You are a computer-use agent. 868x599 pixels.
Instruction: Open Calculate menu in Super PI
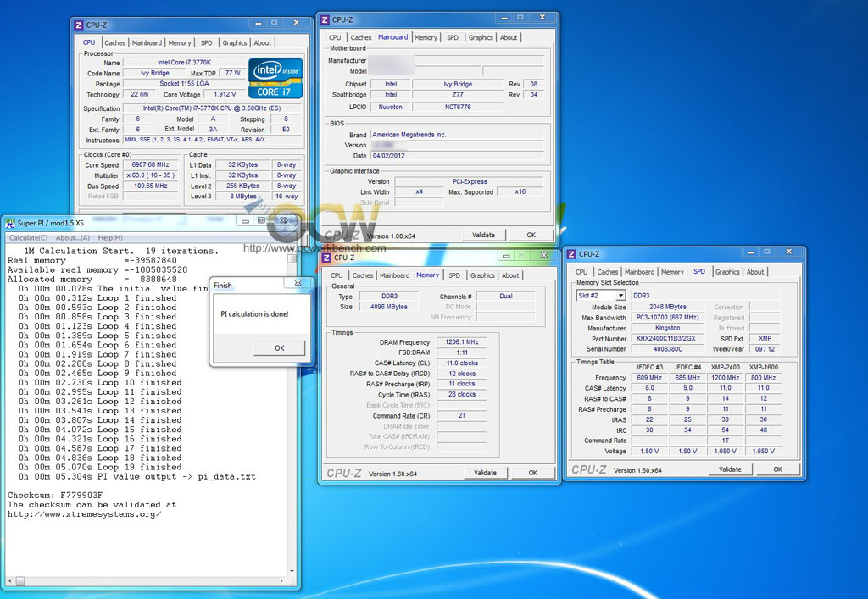(28, 238)
